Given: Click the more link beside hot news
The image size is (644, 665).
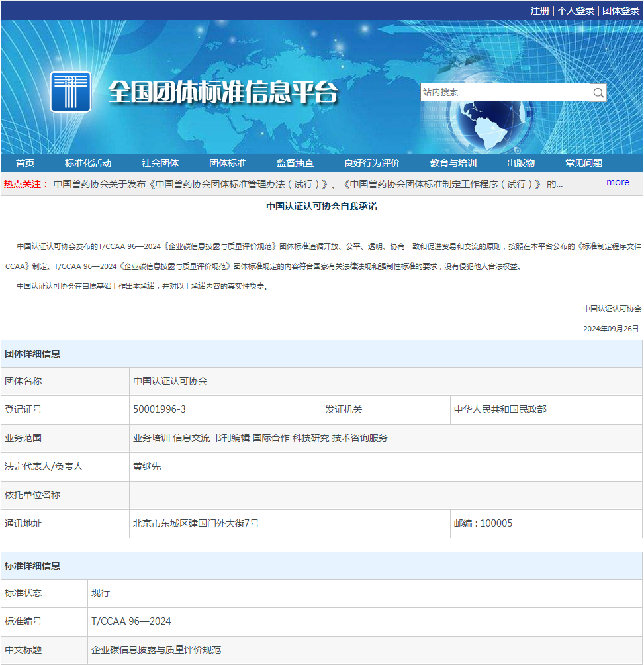Looking at the screenshot, I should click(618, 182).
